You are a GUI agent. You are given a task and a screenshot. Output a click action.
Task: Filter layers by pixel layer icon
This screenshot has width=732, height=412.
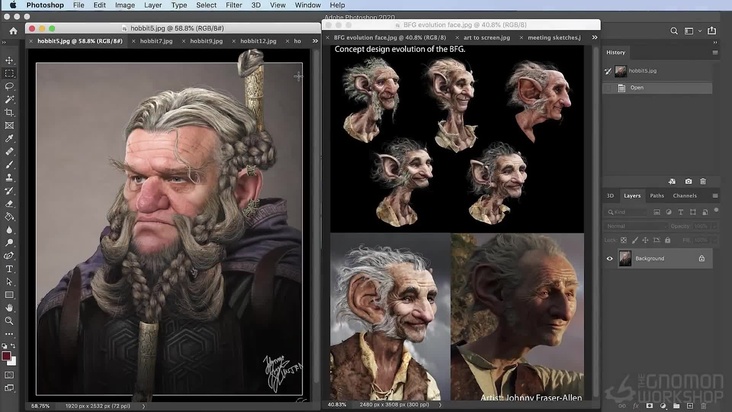tap(656, 212)
